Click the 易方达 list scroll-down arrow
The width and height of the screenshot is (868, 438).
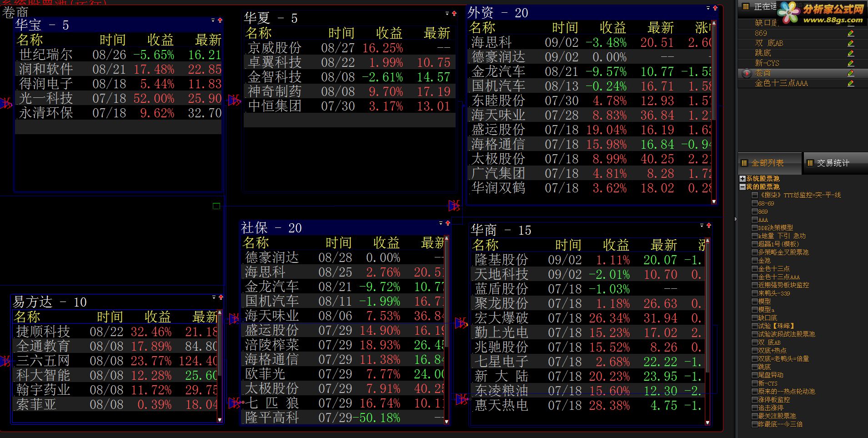tap(220, 420)
